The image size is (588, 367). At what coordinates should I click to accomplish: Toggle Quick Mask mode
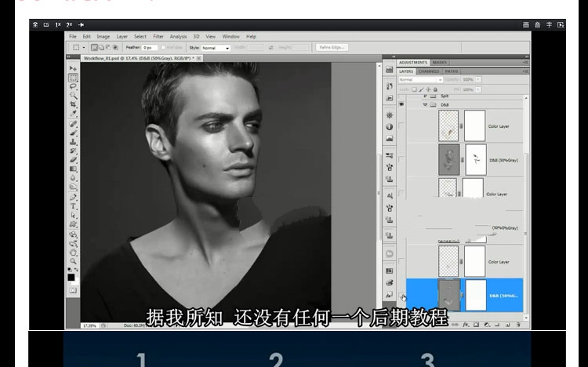point(73,291)
